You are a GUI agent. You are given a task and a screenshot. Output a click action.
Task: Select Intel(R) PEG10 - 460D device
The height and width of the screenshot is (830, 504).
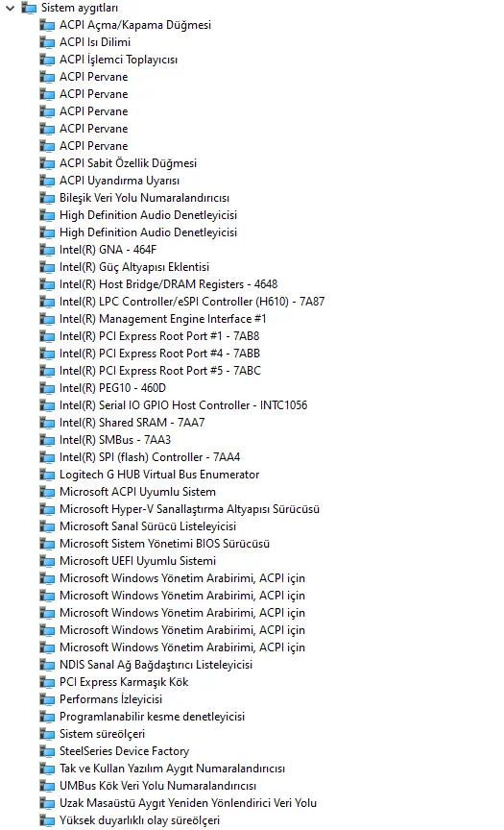112,388
